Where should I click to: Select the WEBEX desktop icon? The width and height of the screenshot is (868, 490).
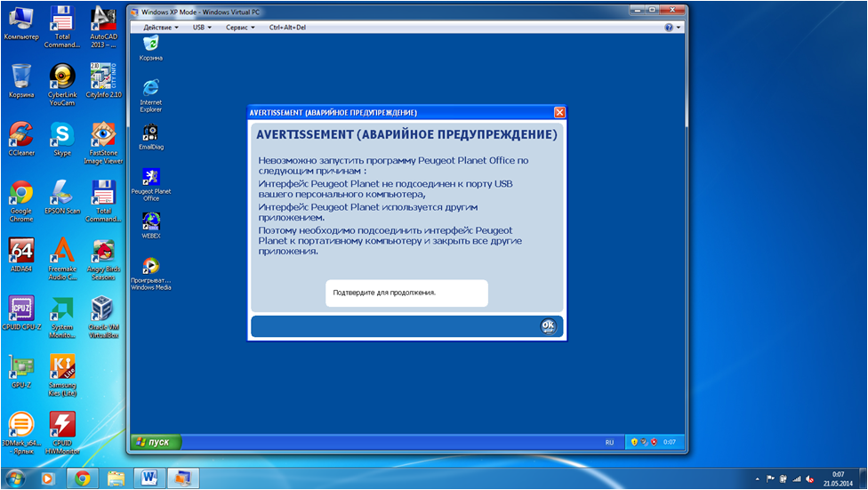150,225
